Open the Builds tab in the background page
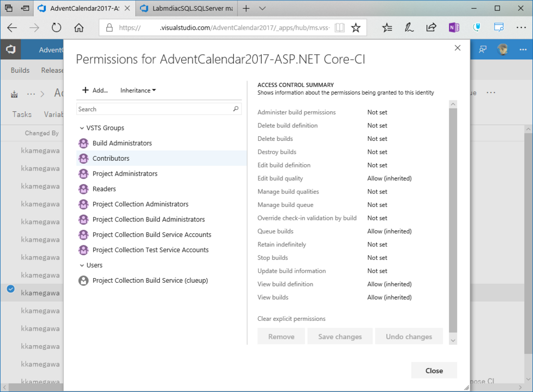The image size is (533, 392). (x=20, y=70)
